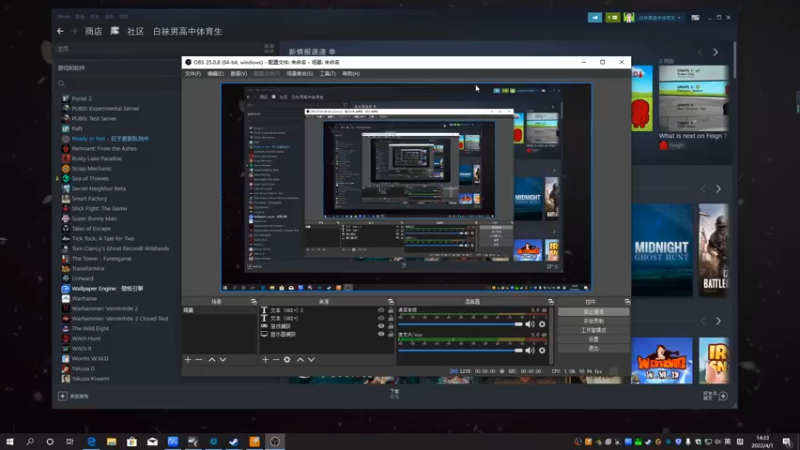Click the studio mode button in Controls
The height and width of the screenshot is (450, 800).
coord(593,330)
